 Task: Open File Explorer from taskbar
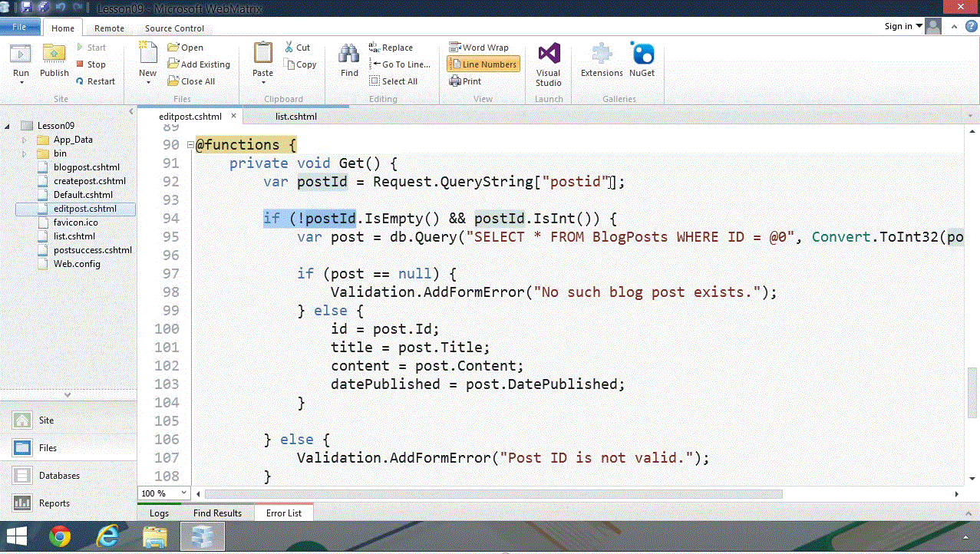point(155,536)
